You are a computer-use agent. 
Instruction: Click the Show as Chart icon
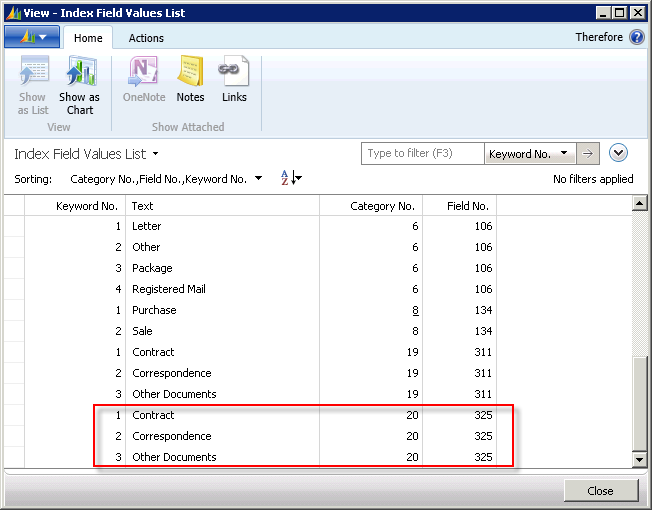tap(79, 75)
